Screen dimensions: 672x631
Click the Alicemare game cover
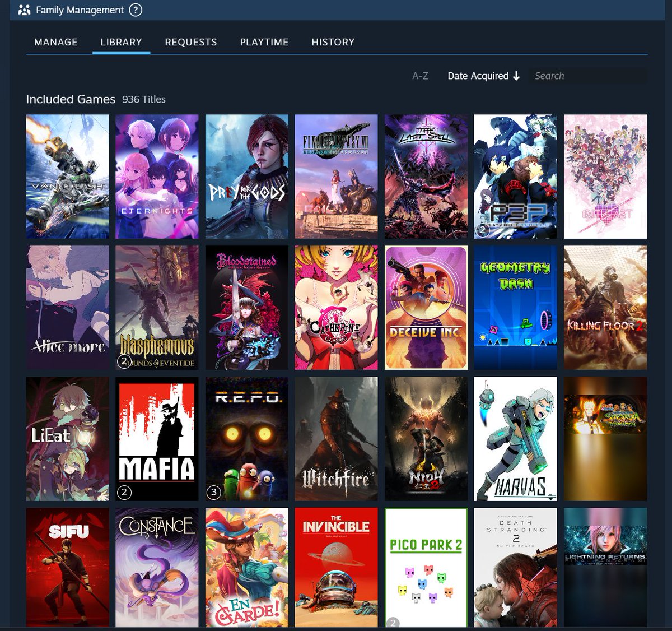point(68,308)
